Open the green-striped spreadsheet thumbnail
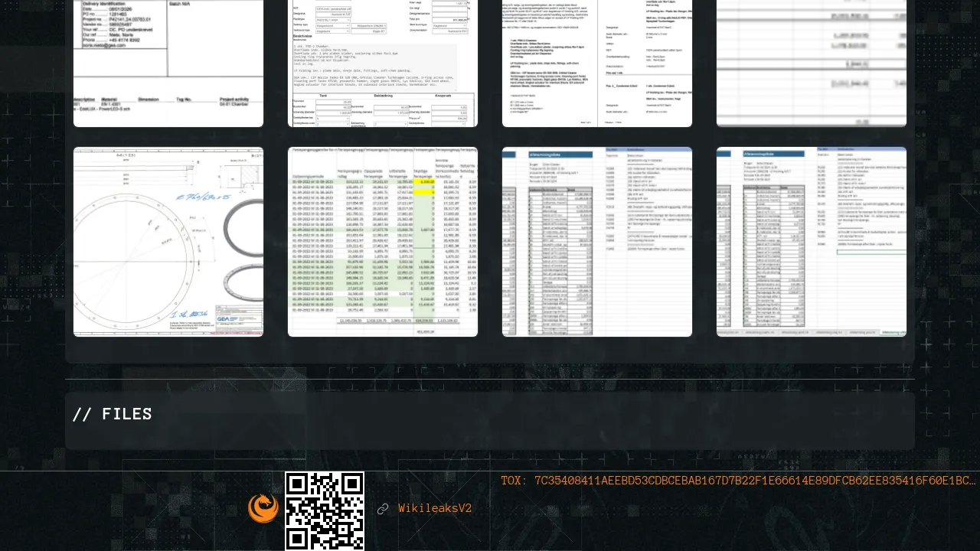980x551 pixels. coord(383,242)
